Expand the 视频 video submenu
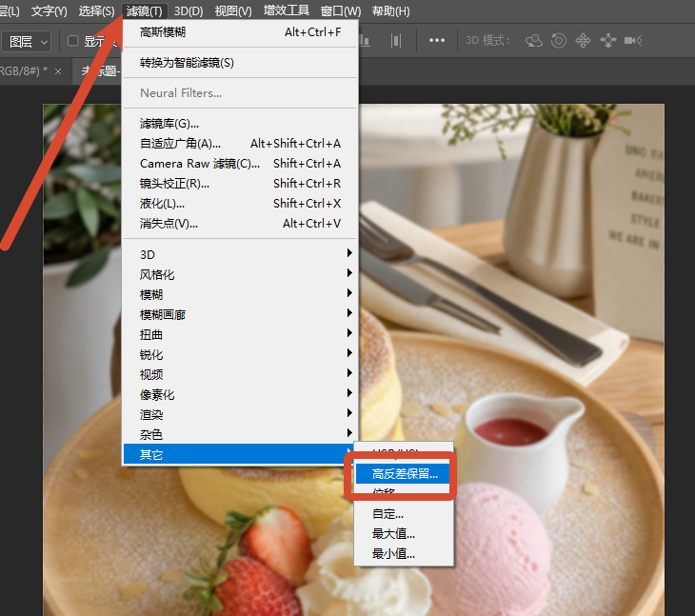The image size is (695, 616). pos(240,374)
